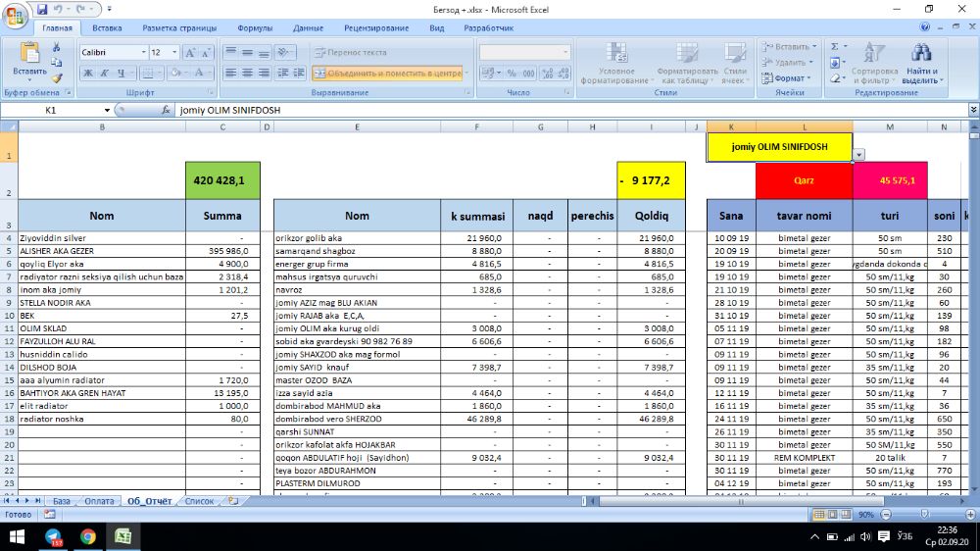Click the AutoSum sigma button
The image size is (980, 551).
click(834, 47)
